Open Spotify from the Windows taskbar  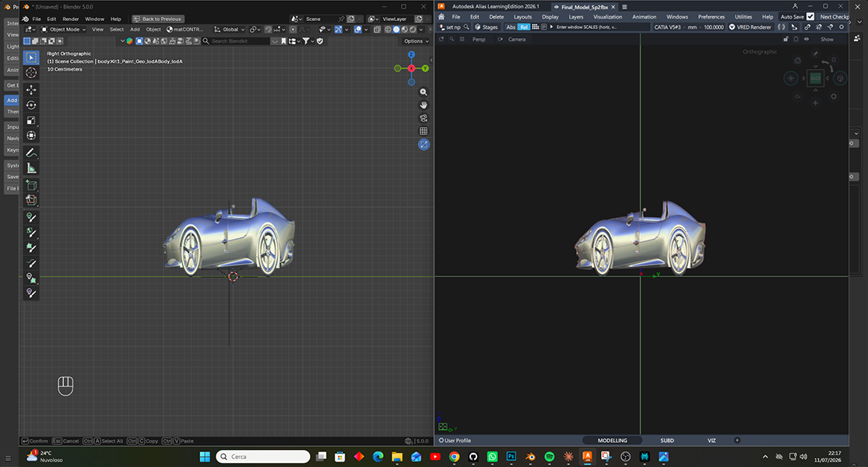point(549,456)
